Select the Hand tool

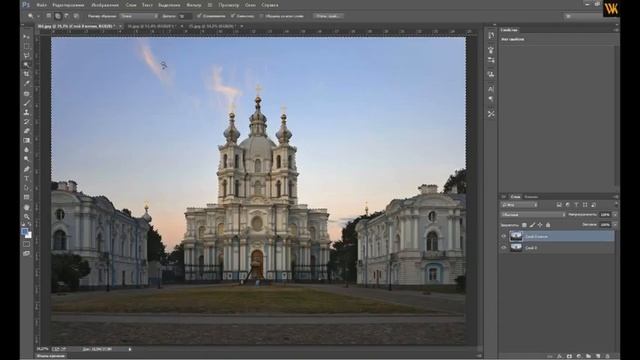[x=27, y=207]
